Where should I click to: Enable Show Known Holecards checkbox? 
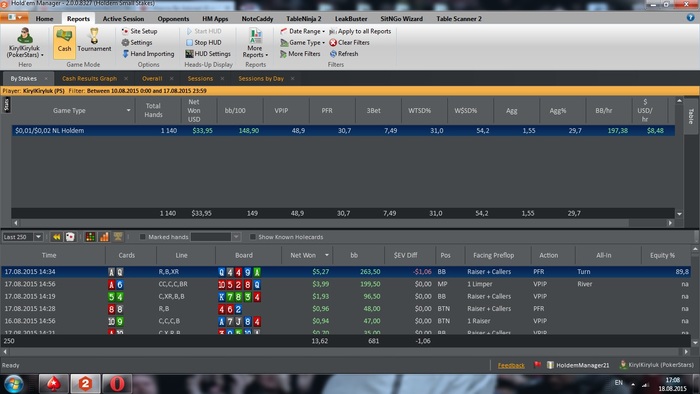coord(253,237)
